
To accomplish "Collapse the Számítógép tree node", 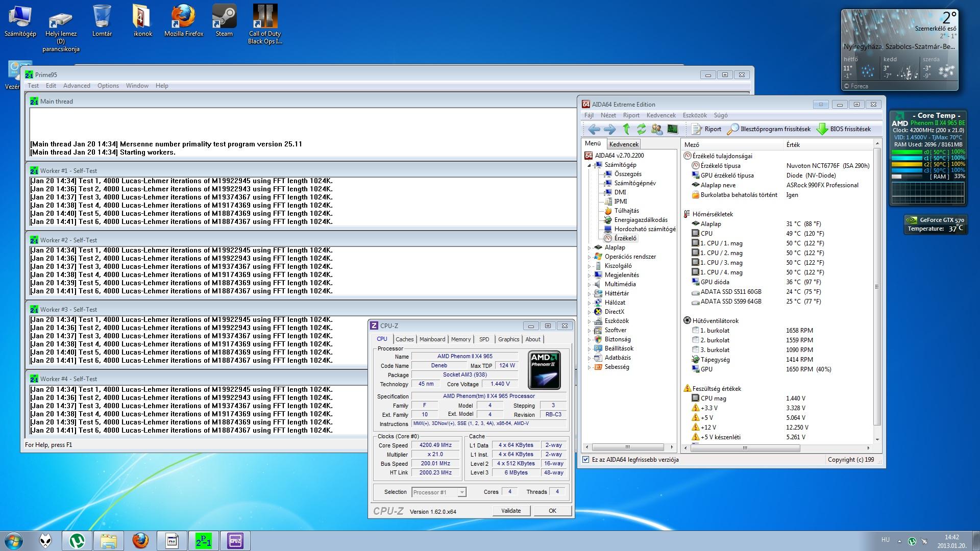I will (589, 165).
